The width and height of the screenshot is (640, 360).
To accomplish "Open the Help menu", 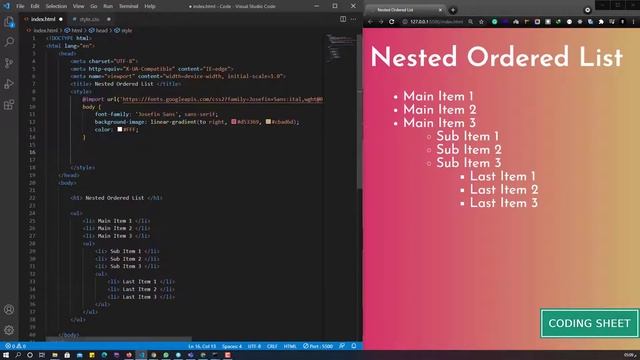I will click(x=150, y=6).
